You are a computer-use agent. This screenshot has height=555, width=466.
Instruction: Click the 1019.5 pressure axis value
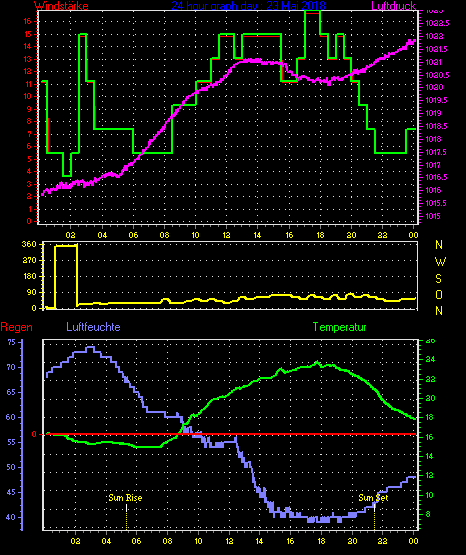pos(437,101)
